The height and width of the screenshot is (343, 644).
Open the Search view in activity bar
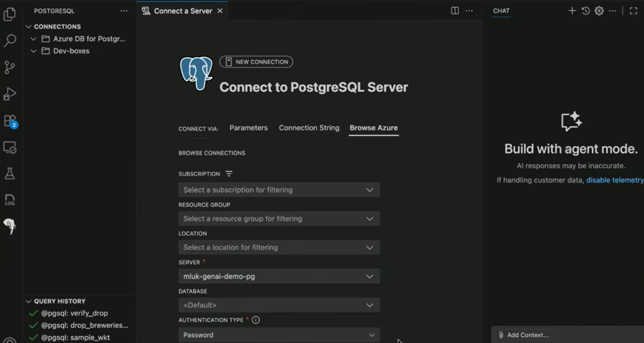[9, 41]
